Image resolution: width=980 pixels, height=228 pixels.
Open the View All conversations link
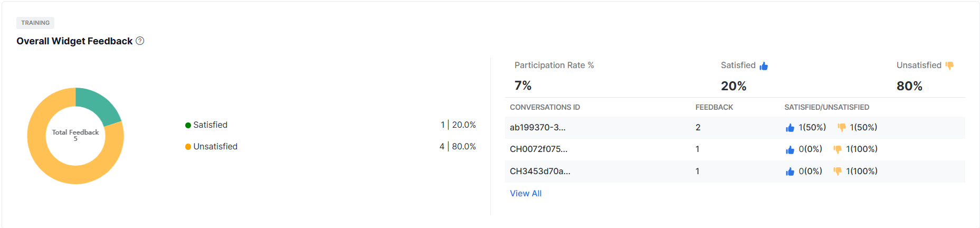(526, 193)
